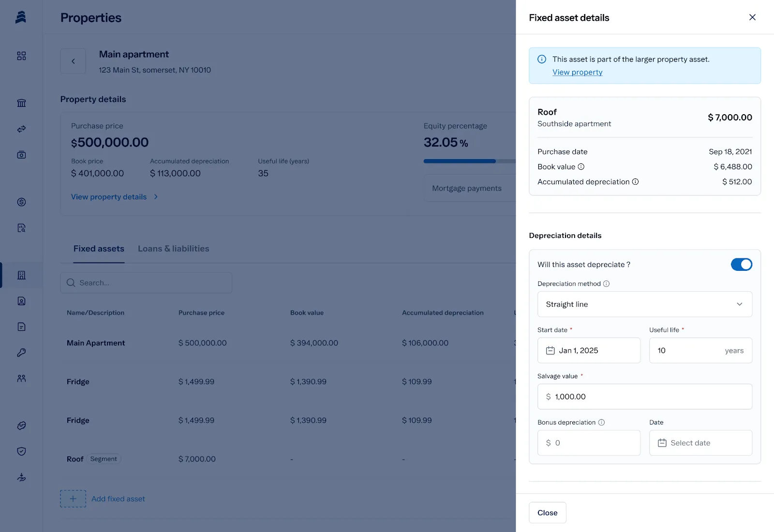Click the Main Apartment row name
The width and height of the screenshot is (774, 532).
[x=96, y=343]
